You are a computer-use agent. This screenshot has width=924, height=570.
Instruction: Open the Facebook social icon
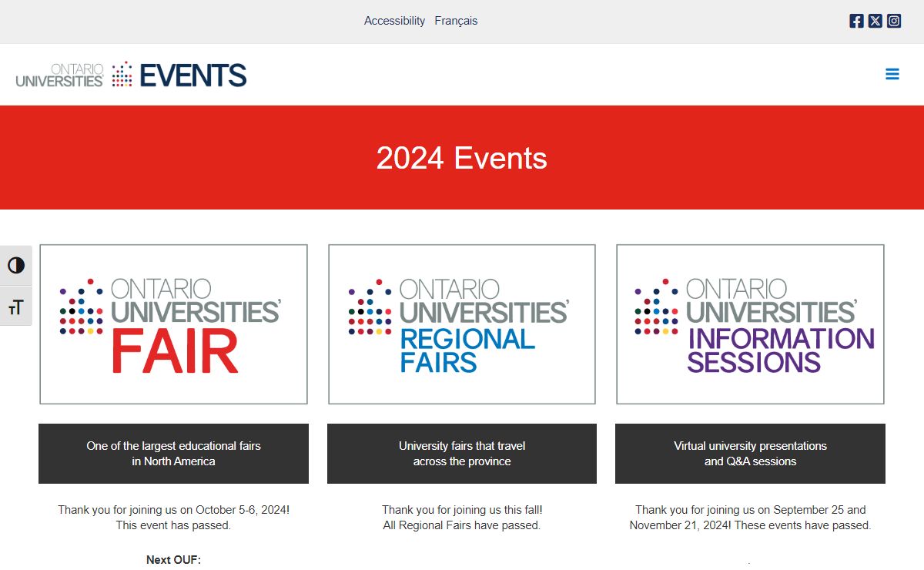point(856,21)
